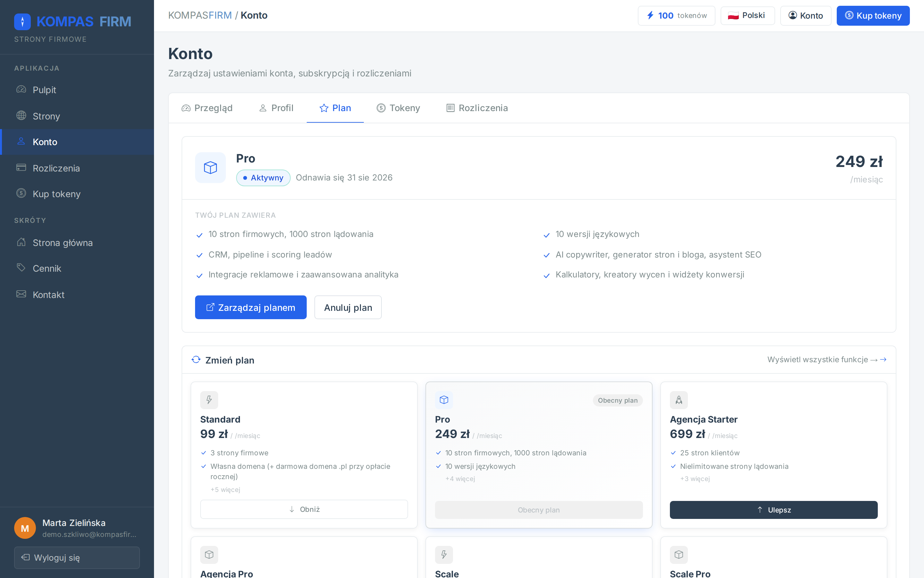Click the user circle icon in header Konto button
This screenshot has width=924, height=578.
[x=793, y=15]
